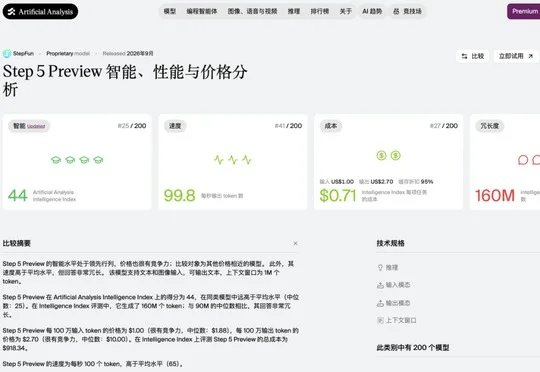
Task: Click the 99.8 speed value
Action: point(179,196)
